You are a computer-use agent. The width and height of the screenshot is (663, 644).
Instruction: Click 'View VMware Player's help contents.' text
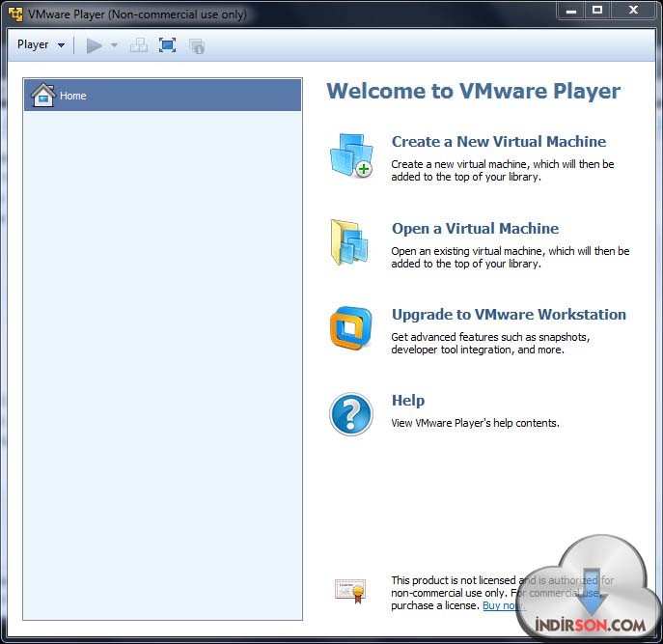[x=475, y=423]
